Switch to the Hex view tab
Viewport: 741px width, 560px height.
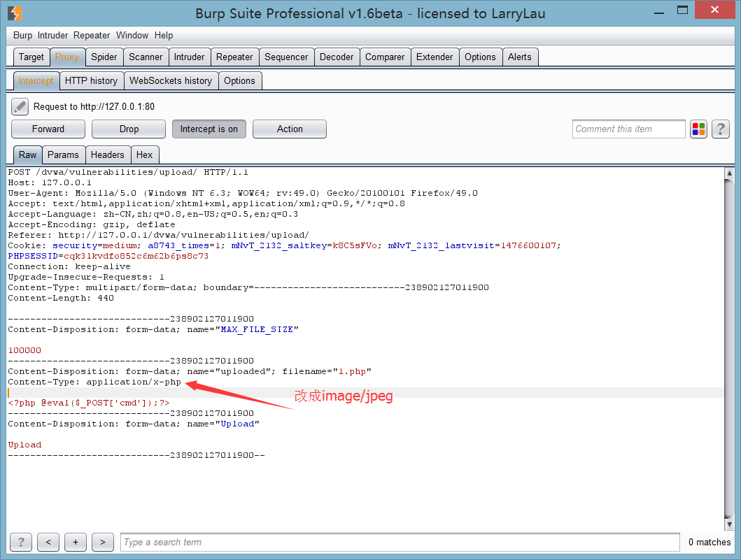point(145,155)
